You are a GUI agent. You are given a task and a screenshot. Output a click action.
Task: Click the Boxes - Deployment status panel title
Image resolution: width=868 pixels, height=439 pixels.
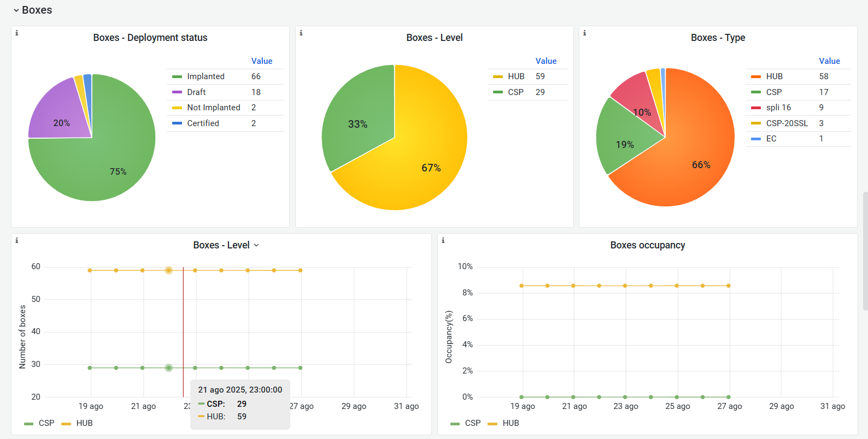150,38
